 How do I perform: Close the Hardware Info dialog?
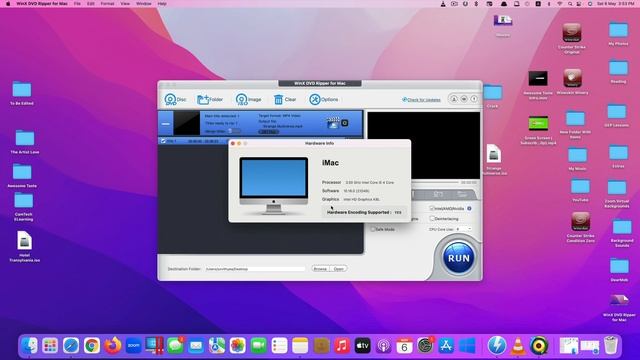point(233,143)
